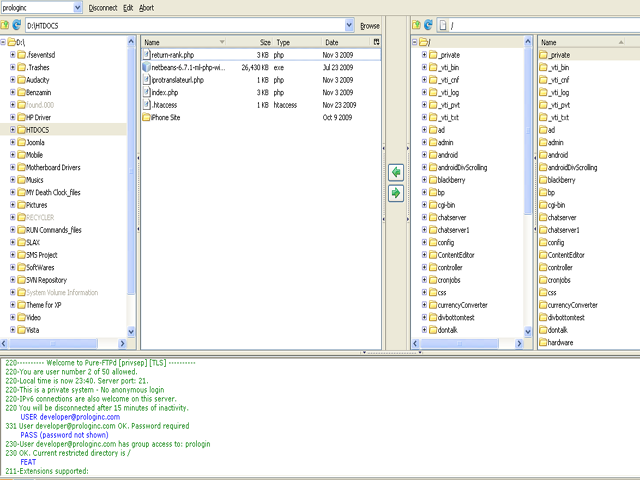Click the column chooser icon beside Date
This screenshot has width=640, height=480.
click(x=376, y=43)
